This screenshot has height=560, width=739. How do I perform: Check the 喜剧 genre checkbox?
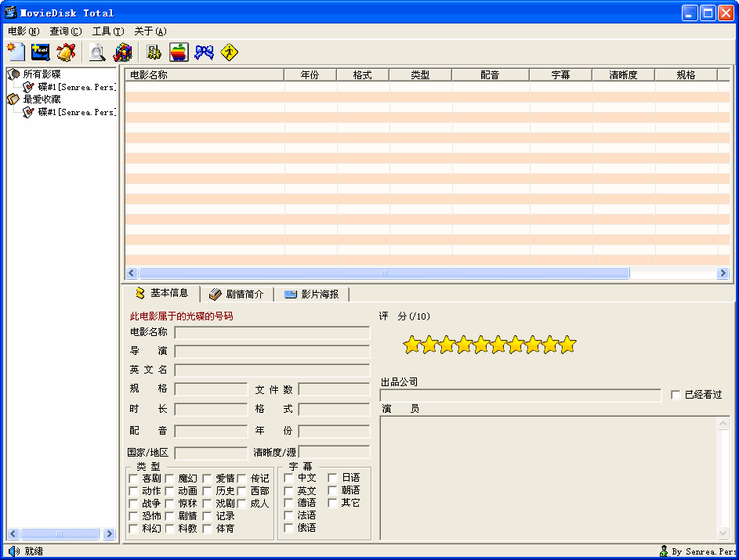coord(133,479)
